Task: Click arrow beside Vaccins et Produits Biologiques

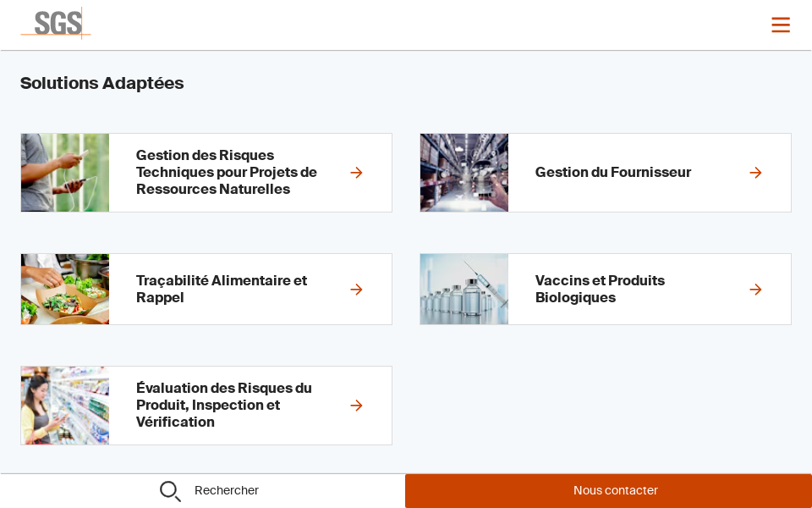Action: click(x=755, y=290)
